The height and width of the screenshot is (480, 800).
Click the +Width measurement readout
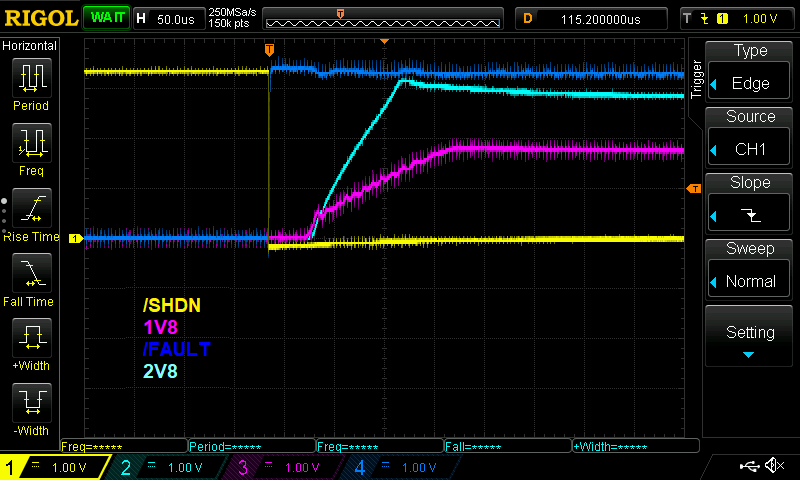[636, 447]
